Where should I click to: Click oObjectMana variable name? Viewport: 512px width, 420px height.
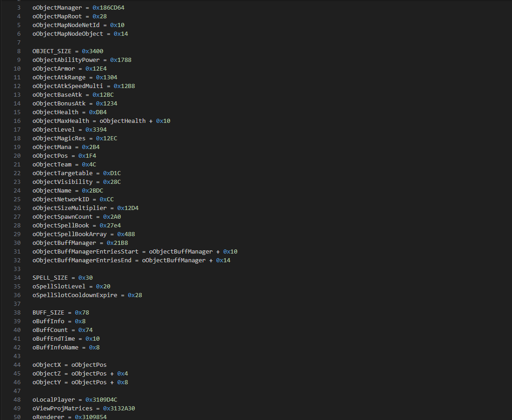click(52, 147)
